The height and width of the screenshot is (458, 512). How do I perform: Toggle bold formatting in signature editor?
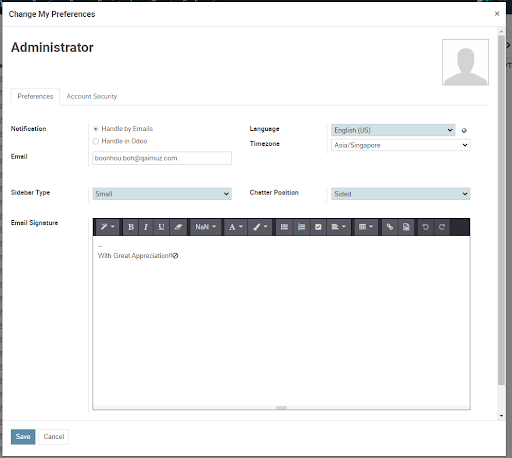(131, 227)
